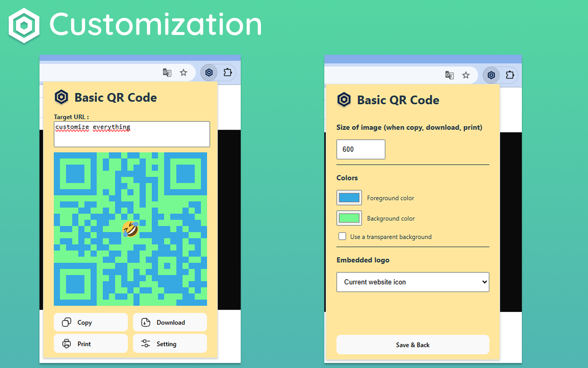Download the QR code image

coord(170,322)
